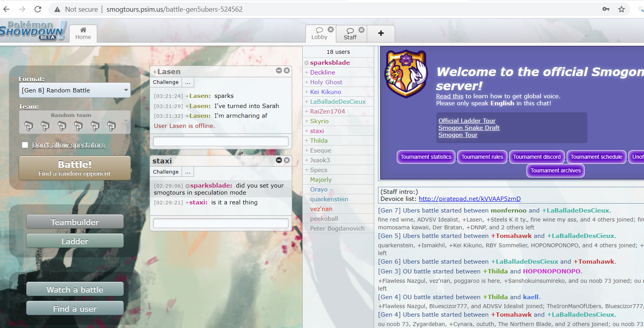Toggle Don't allow spectators checkbox
The width and height of the screenshot is (644, 328).
[x=25, y=145]
